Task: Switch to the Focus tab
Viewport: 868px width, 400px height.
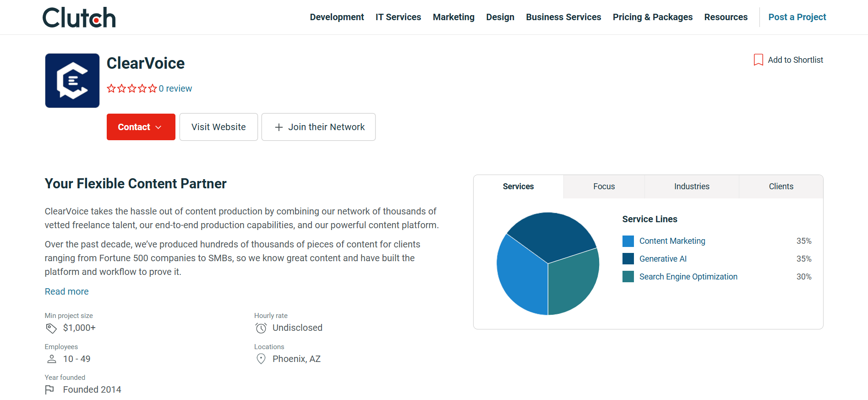Action: (x=604, y=186)
